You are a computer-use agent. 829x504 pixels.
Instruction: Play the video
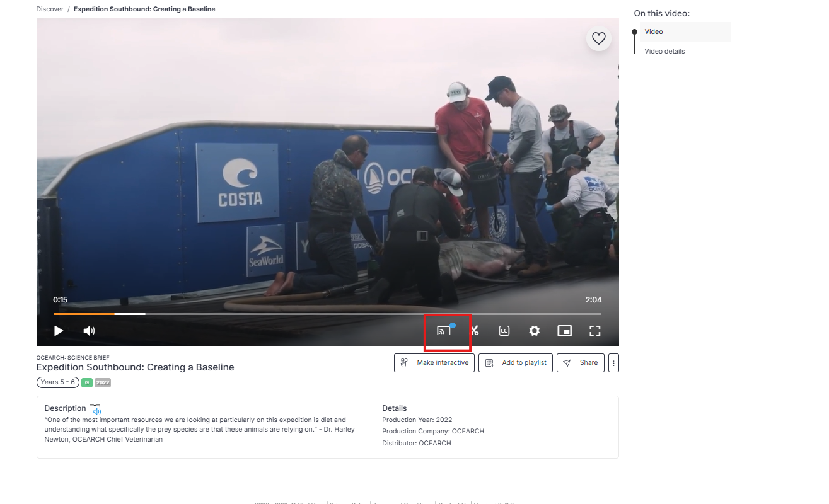[59, 331]
